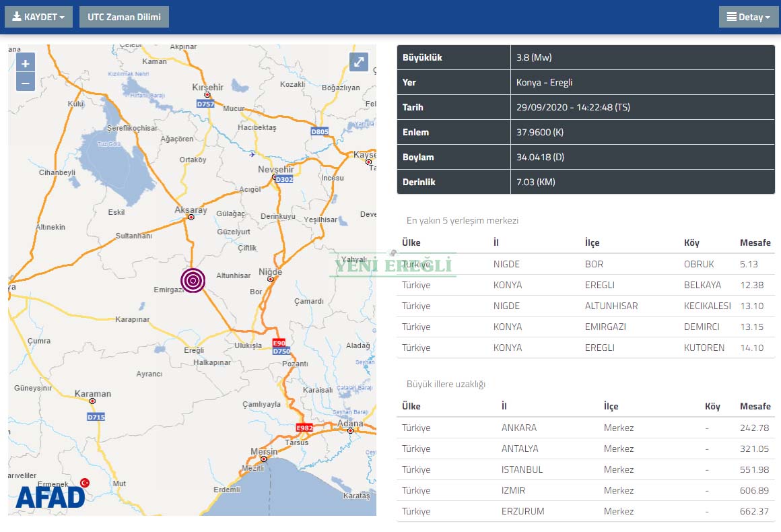Click the Adana city marker on map
781x532 pixels.
pyautogui.click(x=351, y=431)
